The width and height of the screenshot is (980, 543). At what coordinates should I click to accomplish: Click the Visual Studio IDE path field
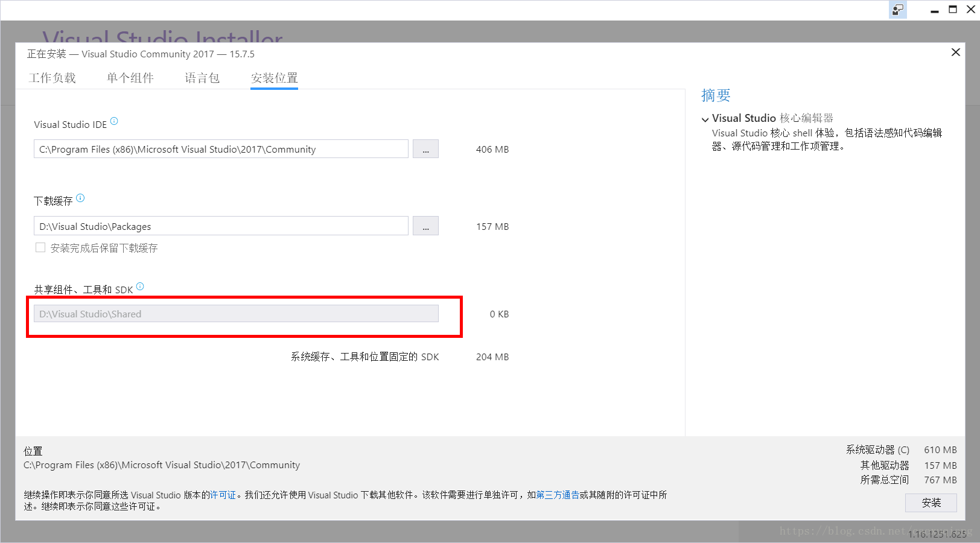(221, 149)
